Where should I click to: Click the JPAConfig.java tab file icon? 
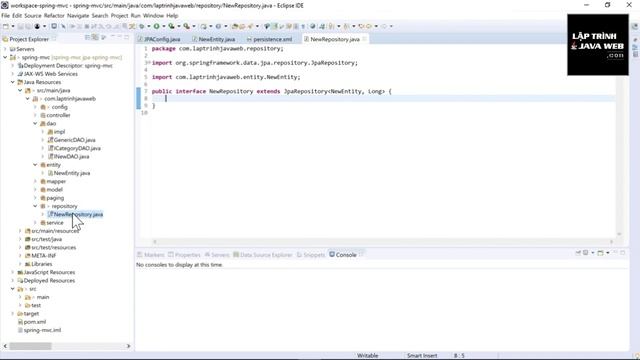click(140, 39)
